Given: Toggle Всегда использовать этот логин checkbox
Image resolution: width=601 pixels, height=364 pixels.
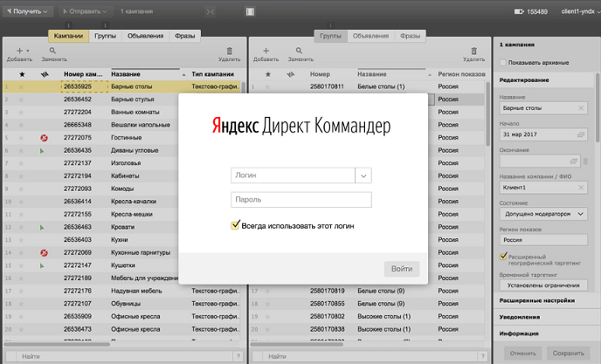Looking at the screenshot, I should tap(235, 225).
